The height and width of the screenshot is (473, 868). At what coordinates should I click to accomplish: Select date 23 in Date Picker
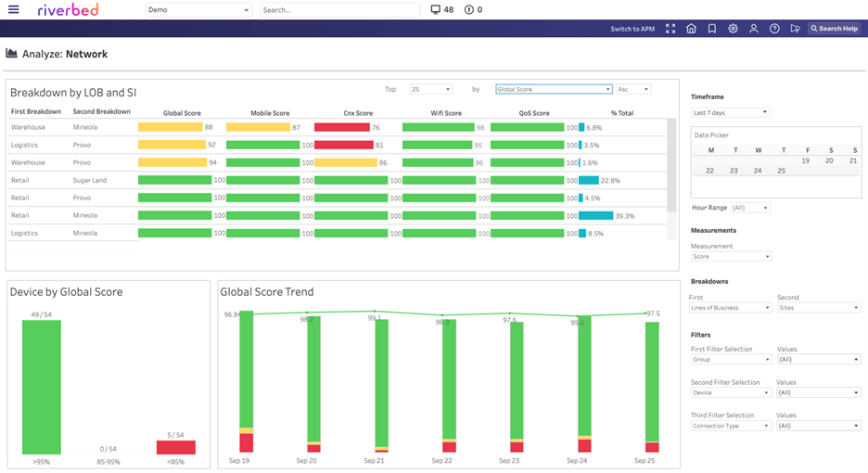pyautogui.click(x=734, y=171)
